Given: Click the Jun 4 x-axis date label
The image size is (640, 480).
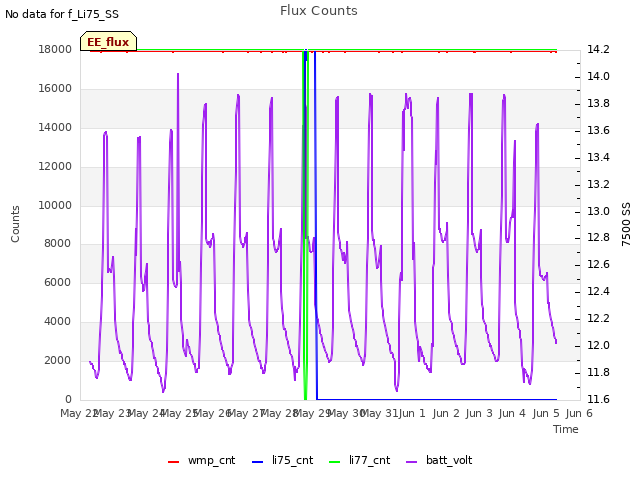Looking at the screenshot, I should tap(512, 413).
